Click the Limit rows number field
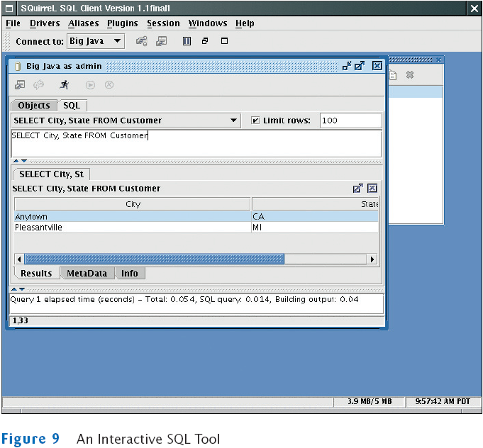Screen dimensions: 483x448 [x=350, y=121]
